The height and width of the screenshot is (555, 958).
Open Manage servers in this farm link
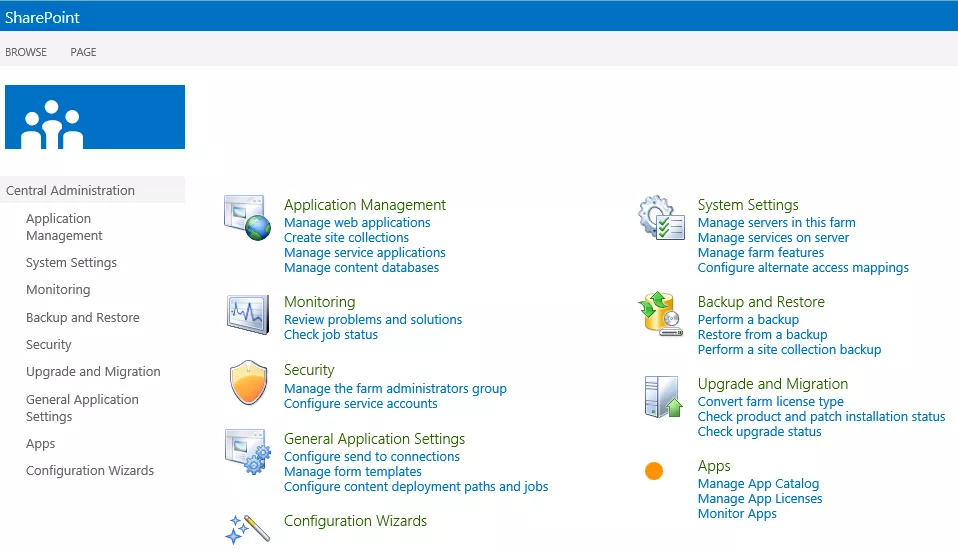[x=777, y=222]
